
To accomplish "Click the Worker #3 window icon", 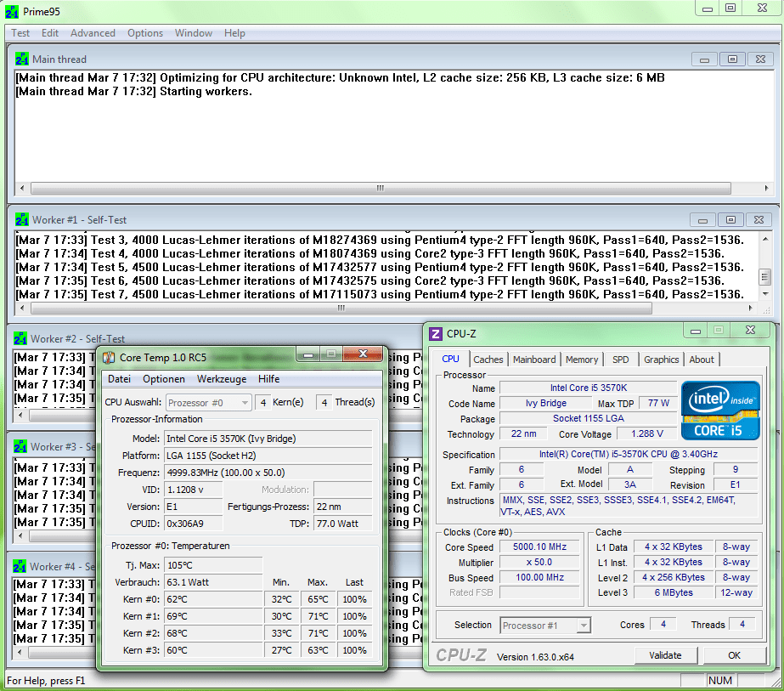I will (20, 446).
